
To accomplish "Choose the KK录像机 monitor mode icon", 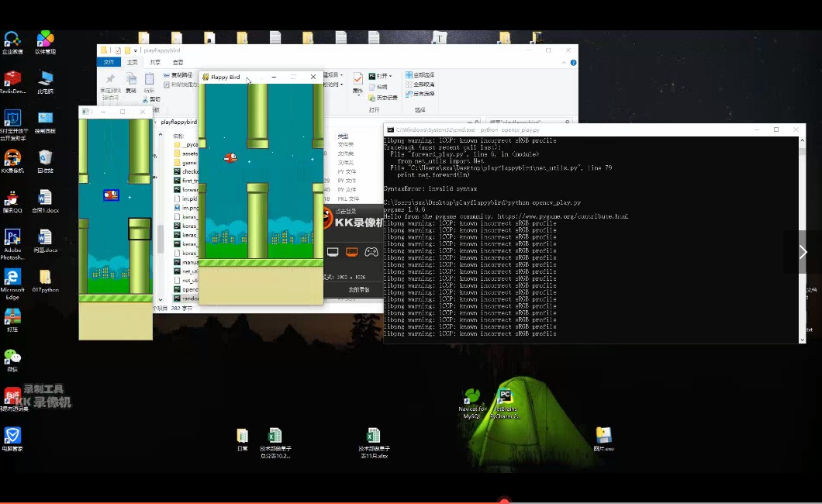I will point(333,252).
